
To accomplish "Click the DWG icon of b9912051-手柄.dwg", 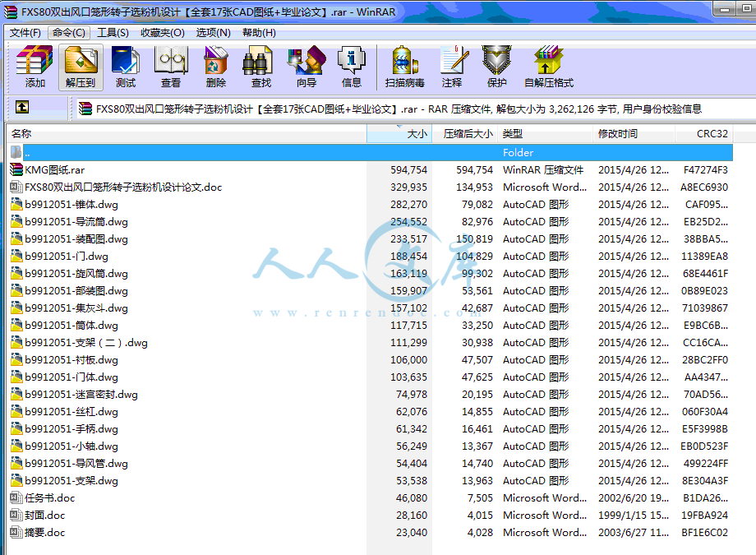I will pos(16,428).
